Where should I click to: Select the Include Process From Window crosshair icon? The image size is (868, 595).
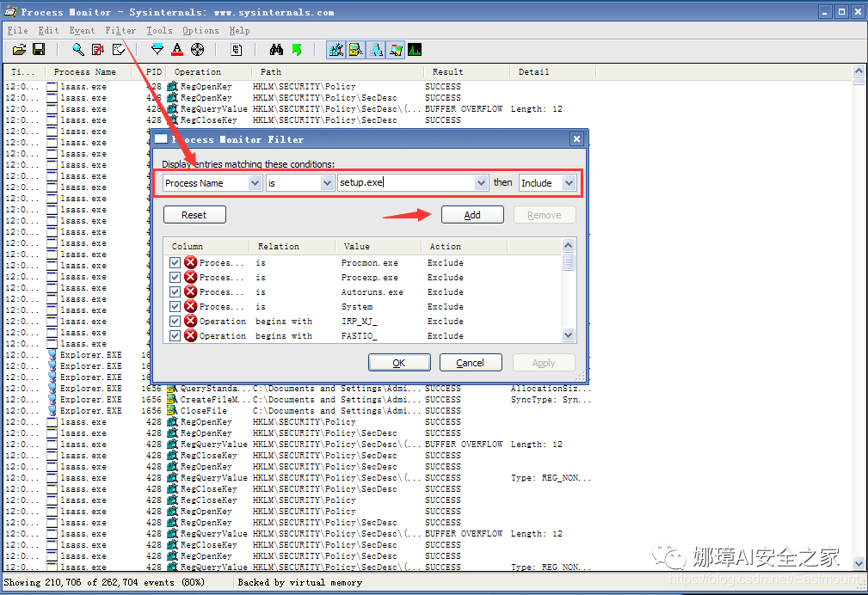click(197, 50)
